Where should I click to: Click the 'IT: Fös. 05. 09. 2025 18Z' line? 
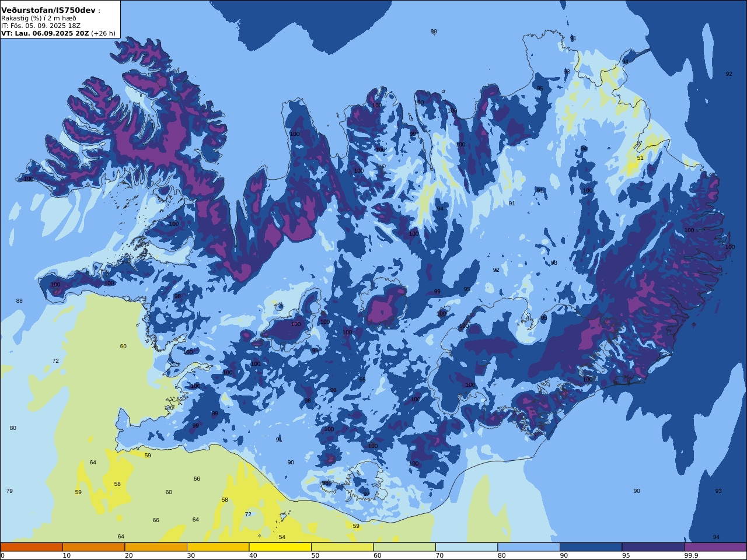41,26
